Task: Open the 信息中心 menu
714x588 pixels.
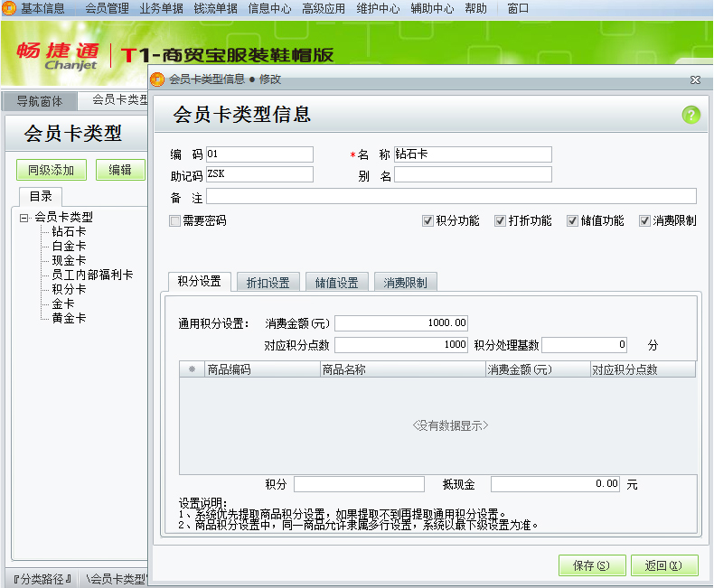Action: (269, 8)
